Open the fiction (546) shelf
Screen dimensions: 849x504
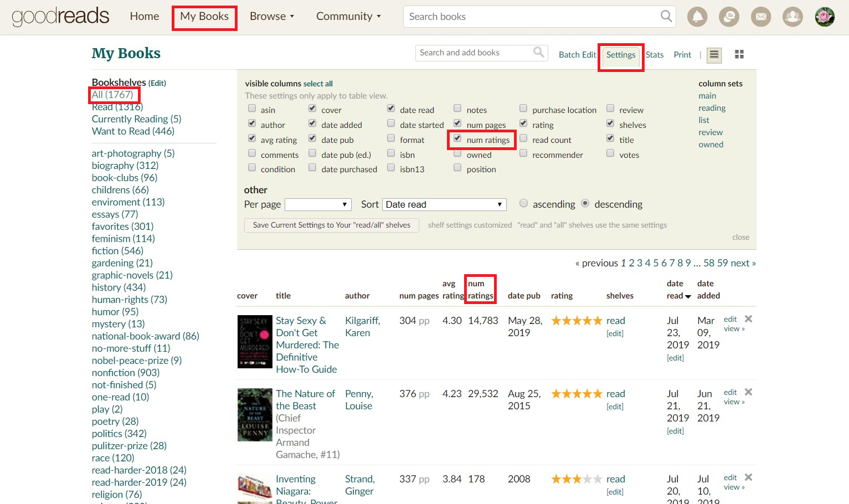click(x=117, y=251)
